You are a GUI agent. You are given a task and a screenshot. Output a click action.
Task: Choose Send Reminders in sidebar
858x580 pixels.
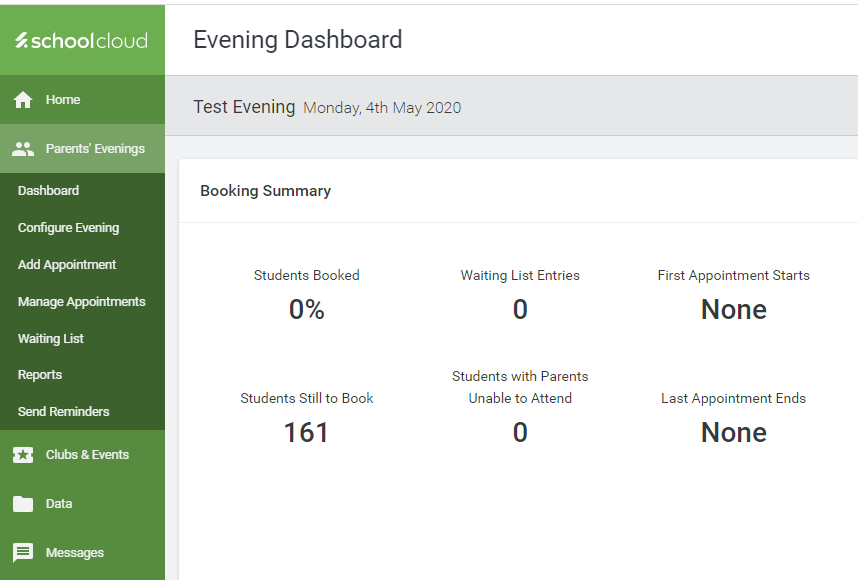[63, 412]
